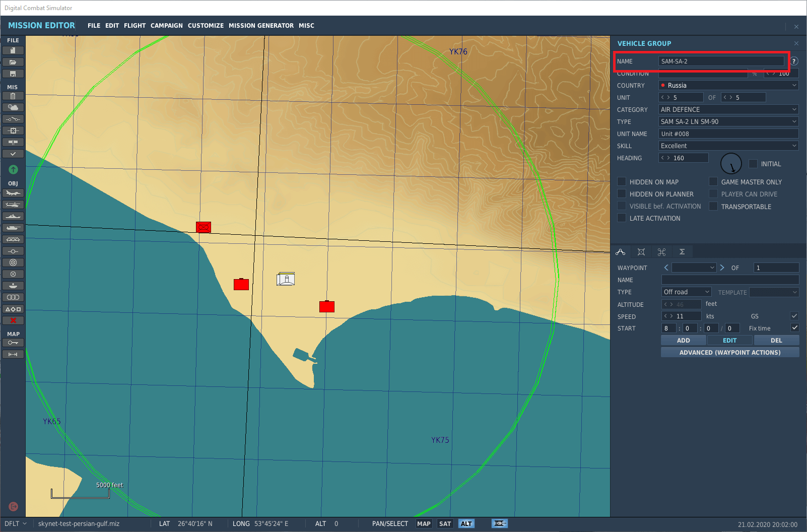Open the CAMPAIGN menu
Viewport: 807px width, 532px height.
[166, 26]
